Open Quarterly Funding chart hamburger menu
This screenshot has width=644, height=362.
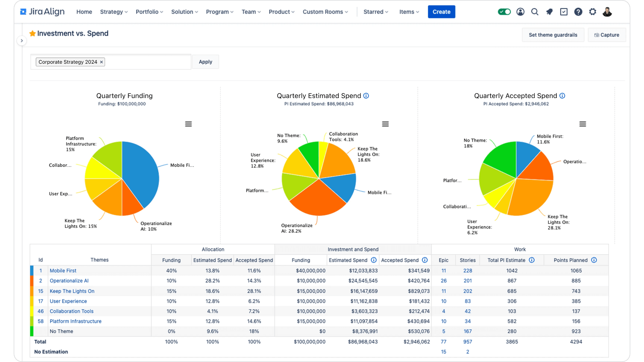189,124
